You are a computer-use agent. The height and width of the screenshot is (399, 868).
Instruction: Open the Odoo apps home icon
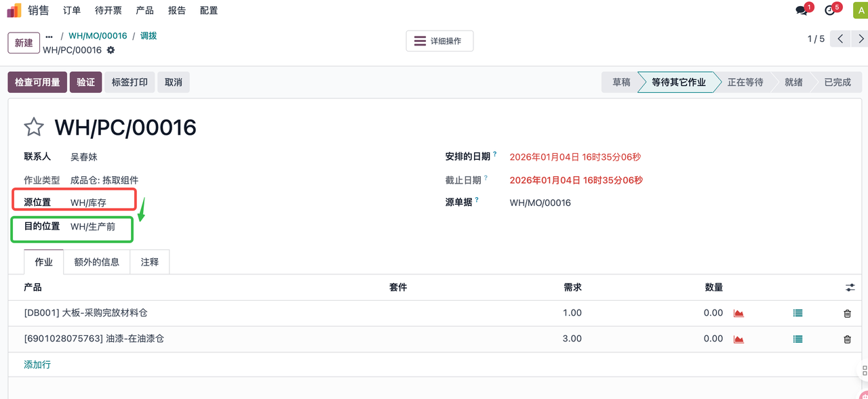pyautogui.click(x=14, y=10)
